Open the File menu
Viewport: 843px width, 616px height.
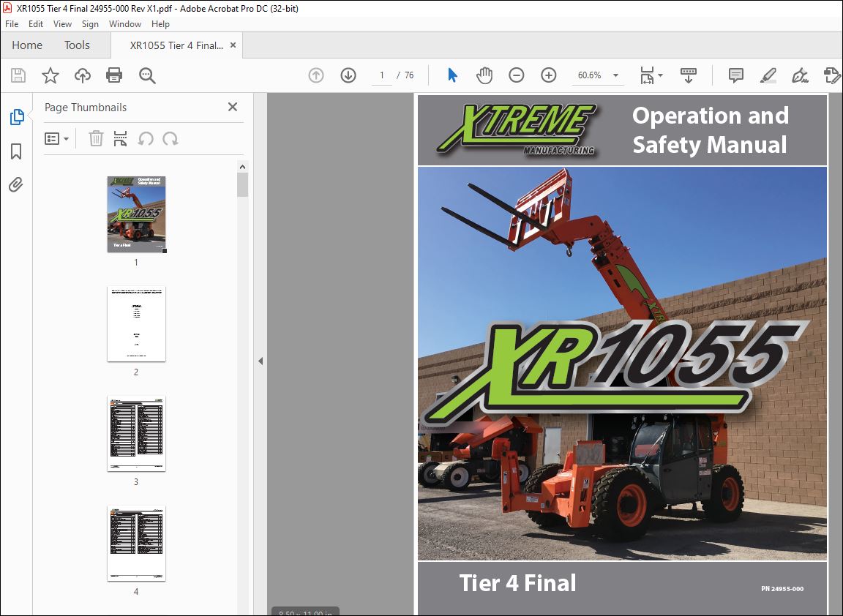pyautogui.click(x=12, y=23)
